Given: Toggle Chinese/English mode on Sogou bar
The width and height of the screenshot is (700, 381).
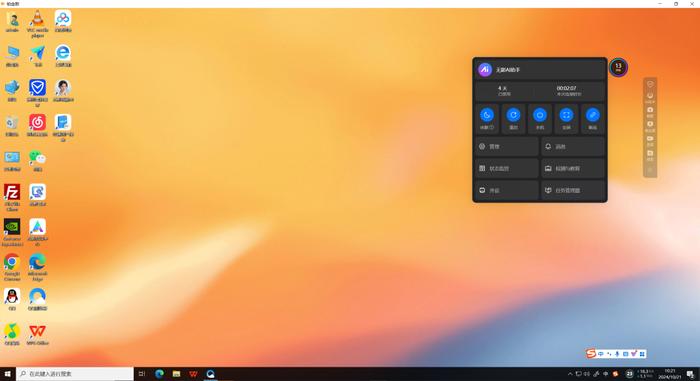Looking at the screenshot, I should click(x=601, y=354).
